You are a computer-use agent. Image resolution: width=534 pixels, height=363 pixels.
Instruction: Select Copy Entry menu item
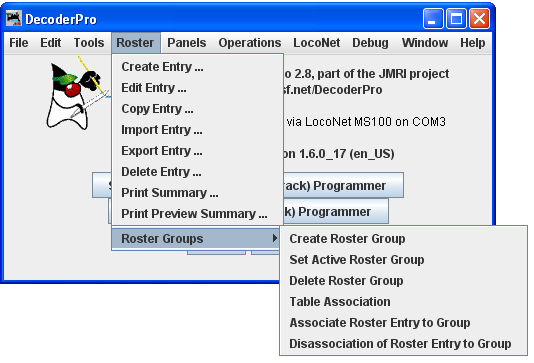[x=198, y=109]
